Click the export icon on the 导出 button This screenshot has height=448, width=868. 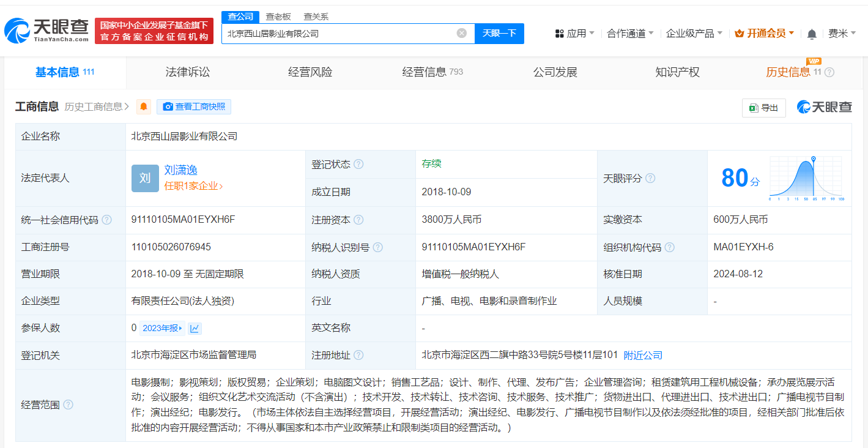pos(754,107)
